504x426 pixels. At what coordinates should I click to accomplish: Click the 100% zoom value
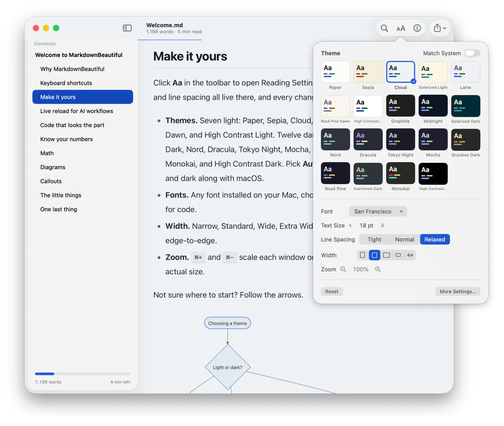coord(361,269)
